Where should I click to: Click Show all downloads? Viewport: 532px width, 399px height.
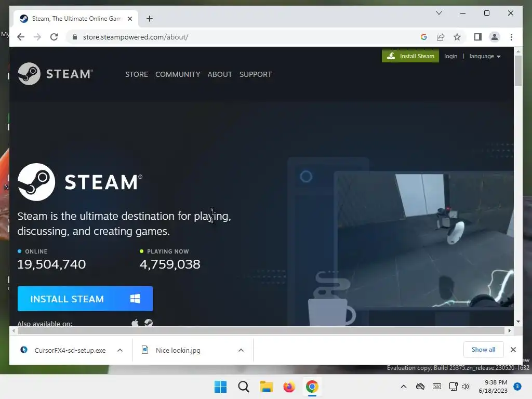(x=484, y=350)
